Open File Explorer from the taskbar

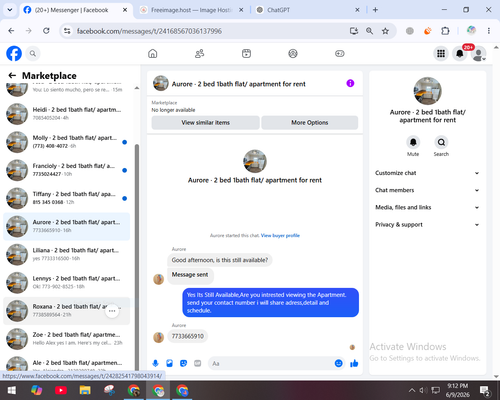[x=85, y=390]
